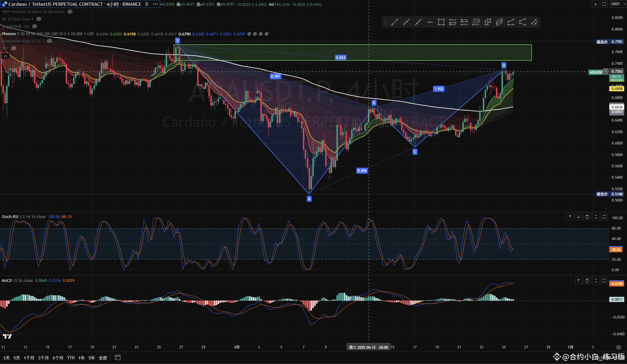Maximize the Stoch RSI pane
The height and width of the screenshot is (364, 627).
coord(604,217)
